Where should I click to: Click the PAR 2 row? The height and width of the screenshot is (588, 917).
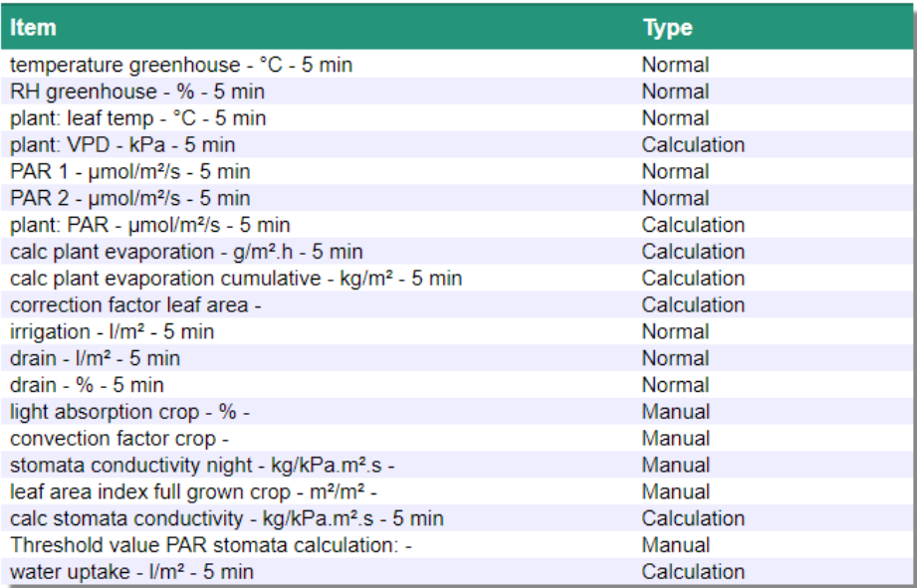130,199
